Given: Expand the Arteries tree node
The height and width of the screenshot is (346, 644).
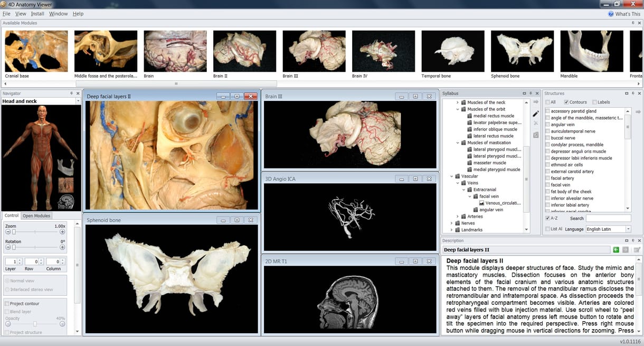Looking at the screenshot, I should tap(458, 217).
